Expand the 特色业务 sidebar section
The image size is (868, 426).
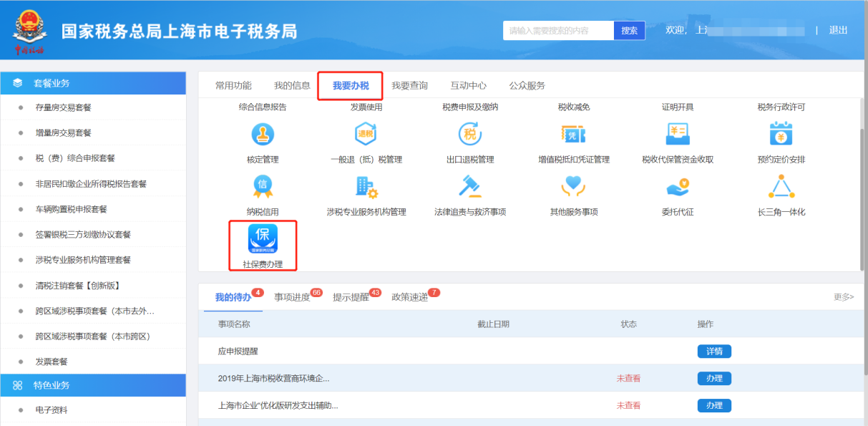pos(52,385)
